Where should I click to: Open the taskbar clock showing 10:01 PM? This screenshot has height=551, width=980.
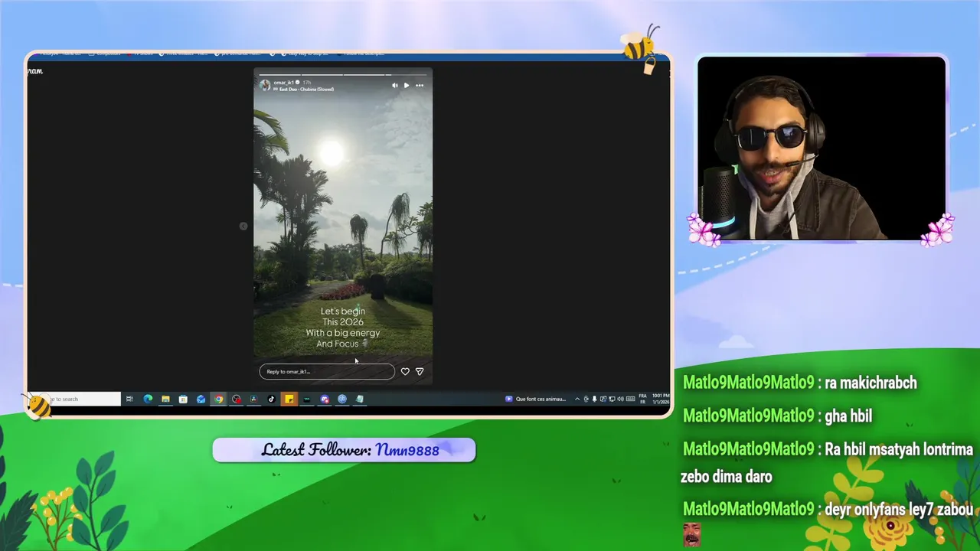coord(661,399)
